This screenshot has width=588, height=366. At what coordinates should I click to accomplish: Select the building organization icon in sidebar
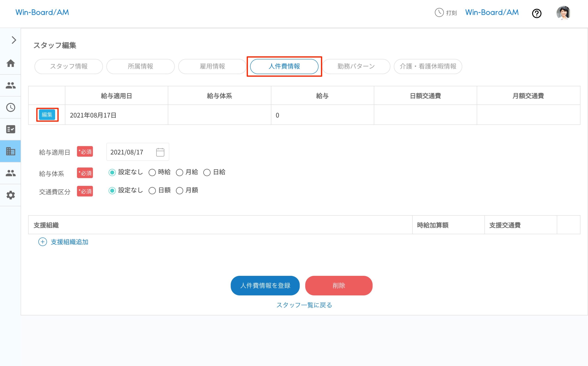coord(10,151)
